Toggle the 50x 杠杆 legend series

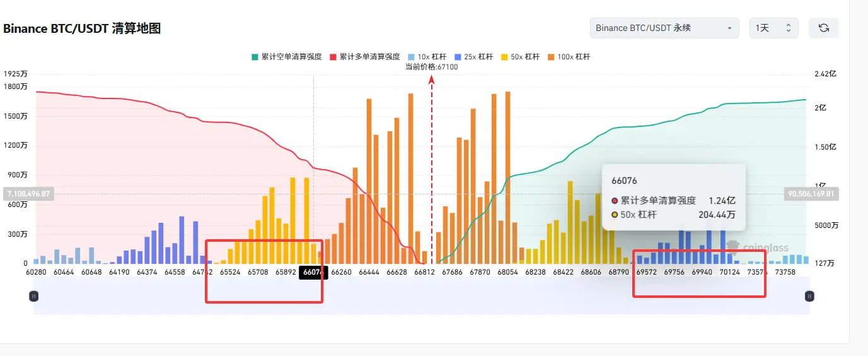pyautogui.click(x=520, y=57)
